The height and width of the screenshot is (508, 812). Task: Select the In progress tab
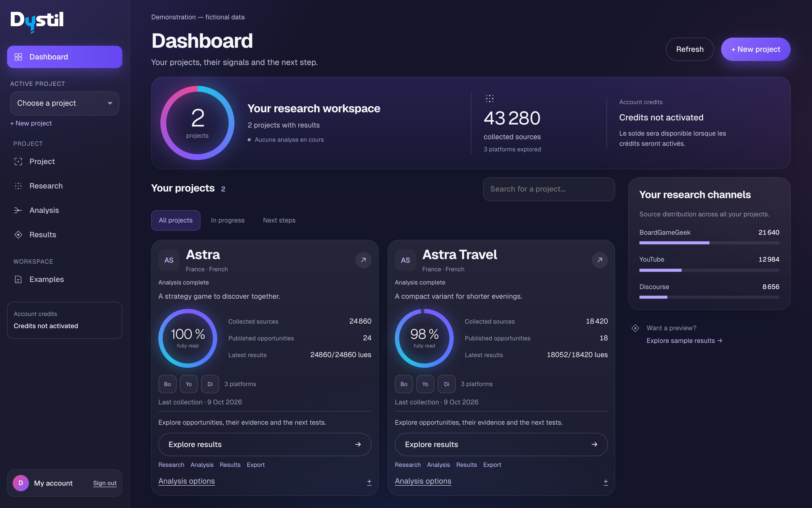tap(228, 220)
